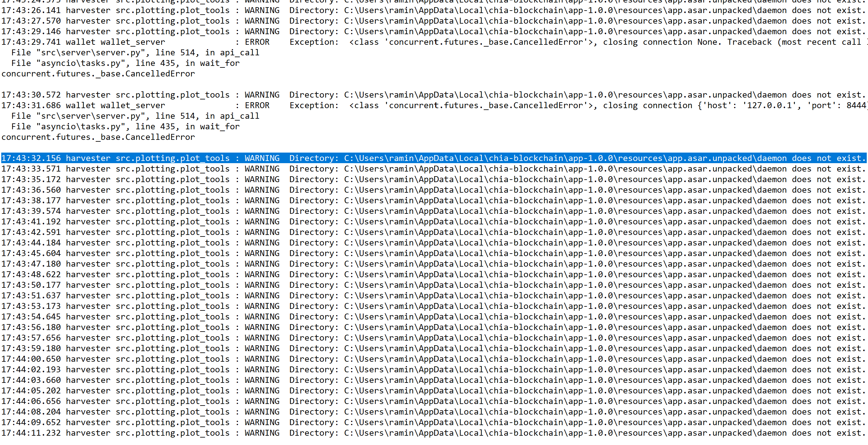Click the 17:44:09.652 harvester warning line

[433, 422]
